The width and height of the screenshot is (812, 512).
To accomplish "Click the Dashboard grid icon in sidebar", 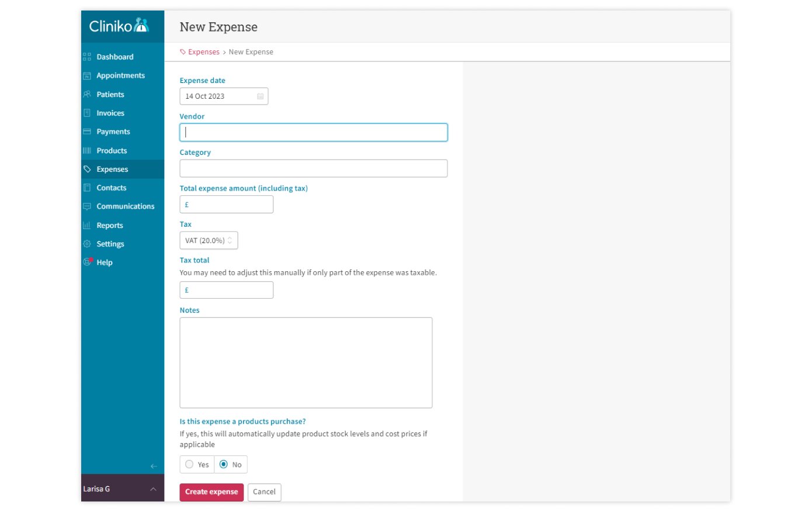I will (87, 57).
